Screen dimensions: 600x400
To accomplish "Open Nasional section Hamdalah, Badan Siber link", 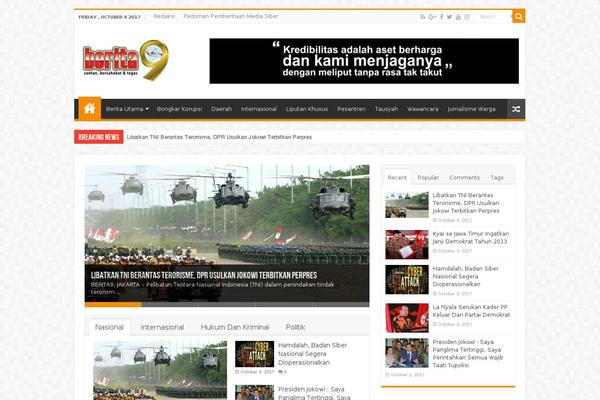I will click(312, 354).
